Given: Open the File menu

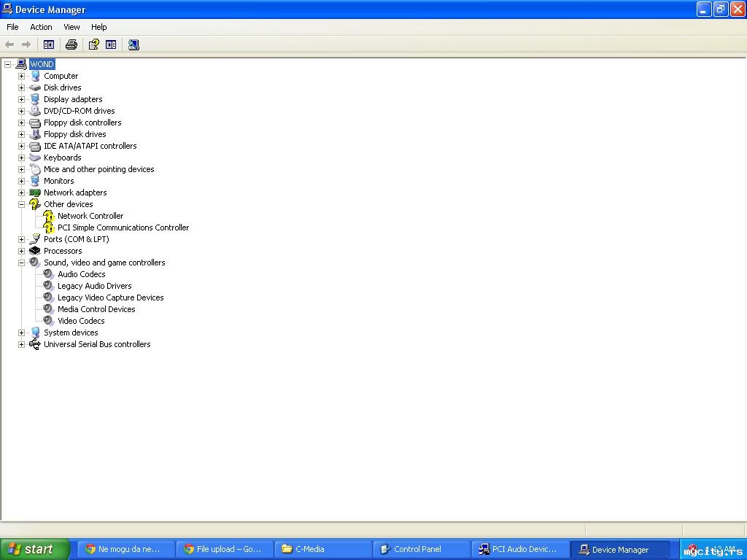Looking at the screenshot, I should (x=13, y=27).
